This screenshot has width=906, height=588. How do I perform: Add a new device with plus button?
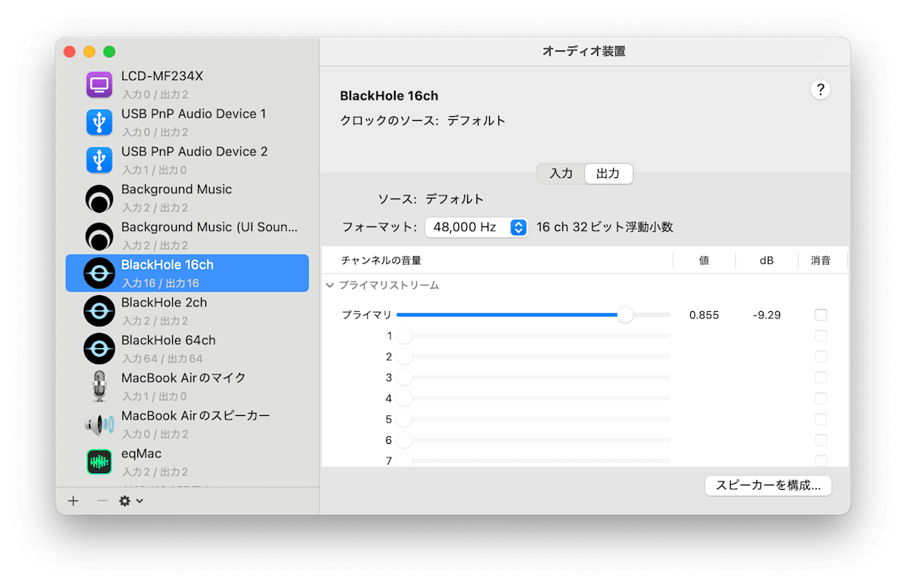tap(73, 501)
